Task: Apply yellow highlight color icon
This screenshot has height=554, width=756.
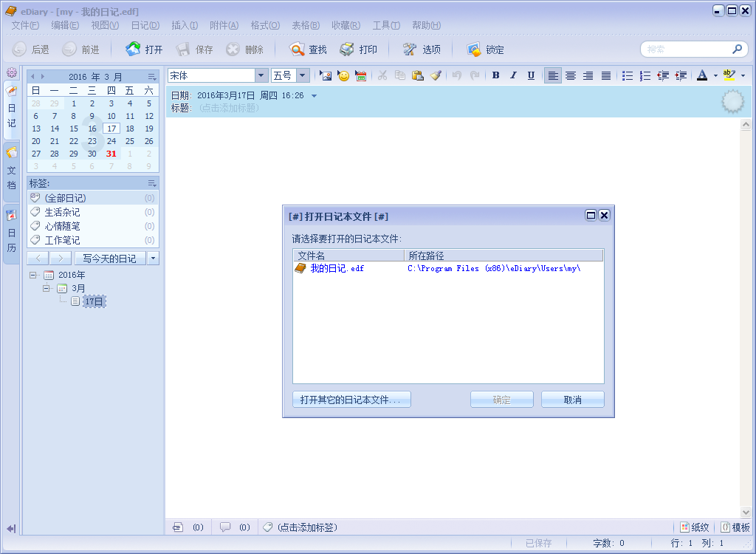Action: click(x=729, y=75)
